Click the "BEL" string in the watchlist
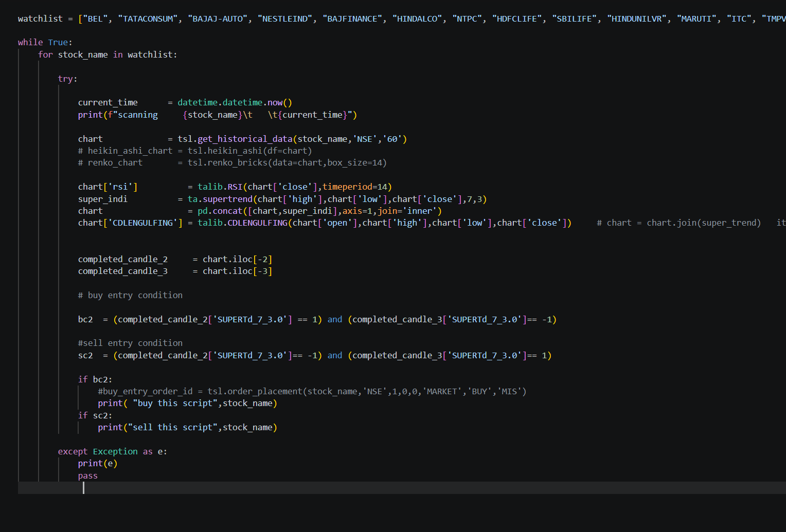Image resolution: width=786 pixels, height=532 pixels. pos(95,19)
